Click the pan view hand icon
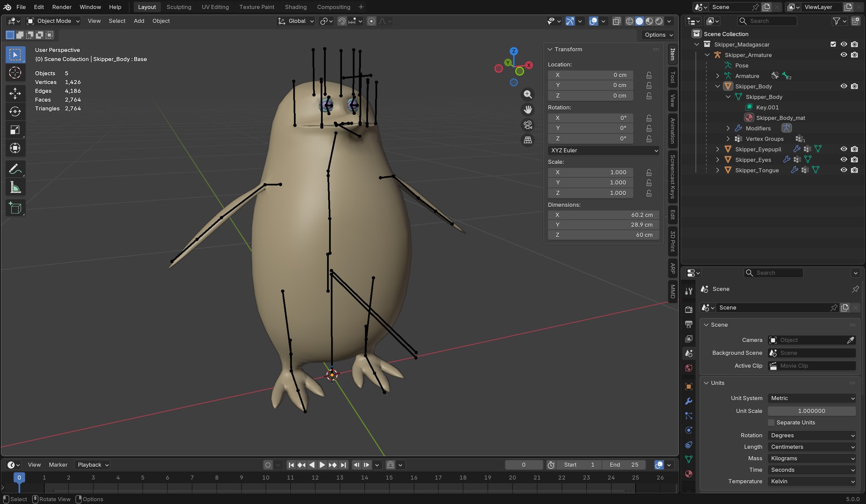 point(528,110)
